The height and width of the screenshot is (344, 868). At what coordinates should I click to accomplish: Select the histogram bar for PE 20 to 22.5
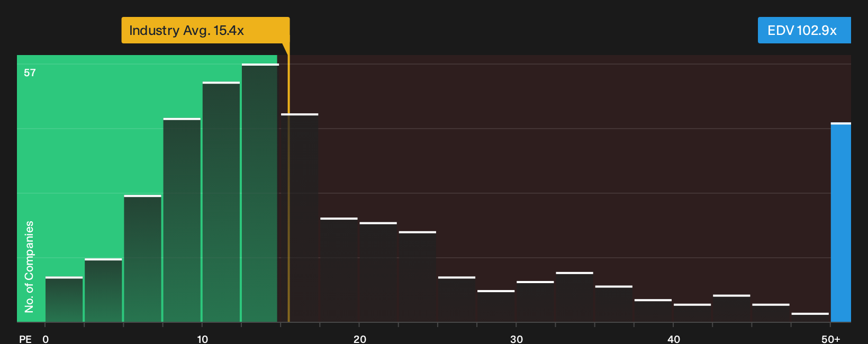click(x=378, y=272)
